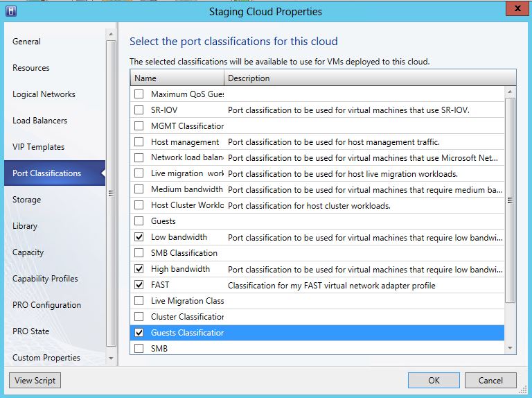Viewport: 532px width, 398px height.
Task: Enable the SR-IOV port classification checkbox
Action: pyautogui.click(x=139, y=110)
